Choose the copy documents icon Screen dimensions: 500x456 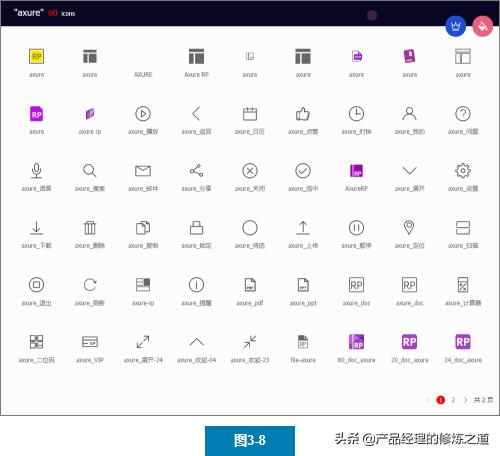pos(143,228)
